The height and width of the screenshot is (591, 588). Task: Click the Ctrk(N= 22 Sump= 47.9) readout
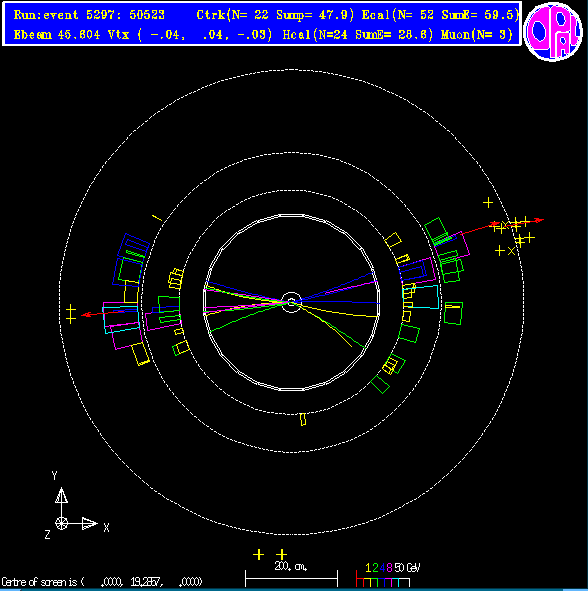(x=276, y=15)
